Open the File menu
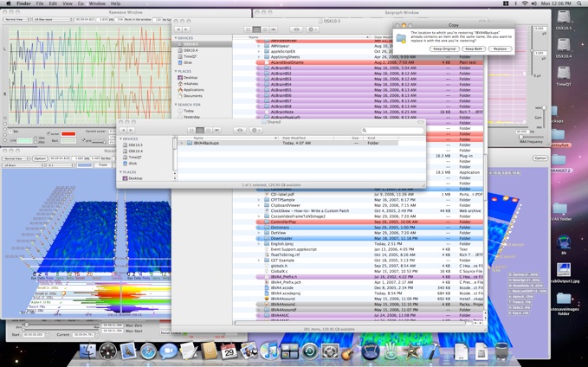The image size is (588, 367). click(x=40, y=3)
